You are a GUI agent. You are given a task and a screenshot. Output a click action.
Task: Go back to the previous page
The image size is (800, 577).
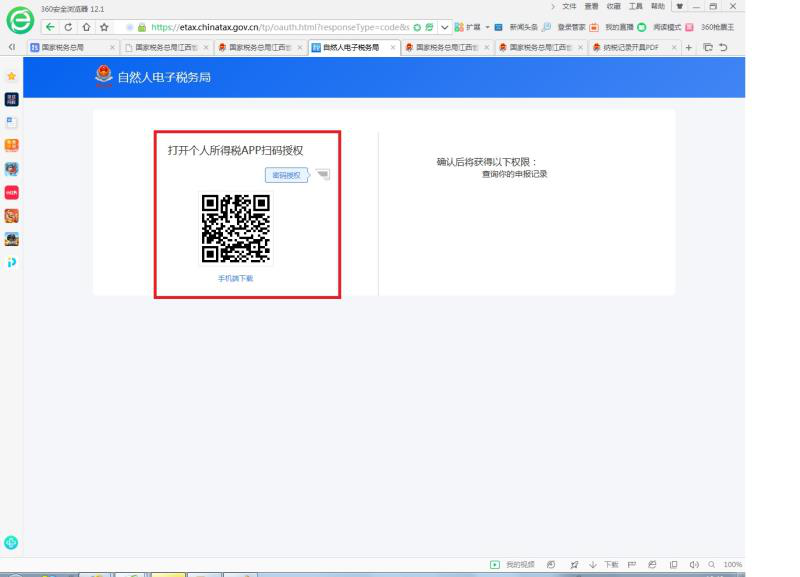(50, 27)
